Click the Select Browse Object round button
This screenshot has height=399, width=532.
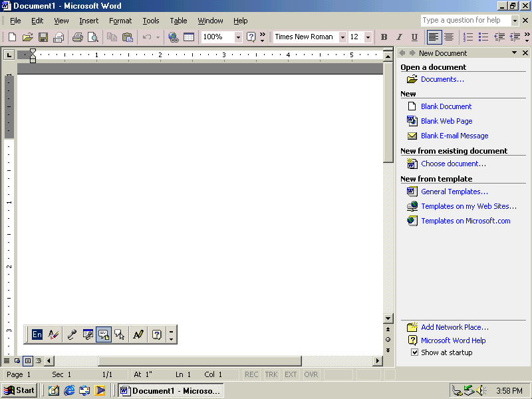[388, 339]
